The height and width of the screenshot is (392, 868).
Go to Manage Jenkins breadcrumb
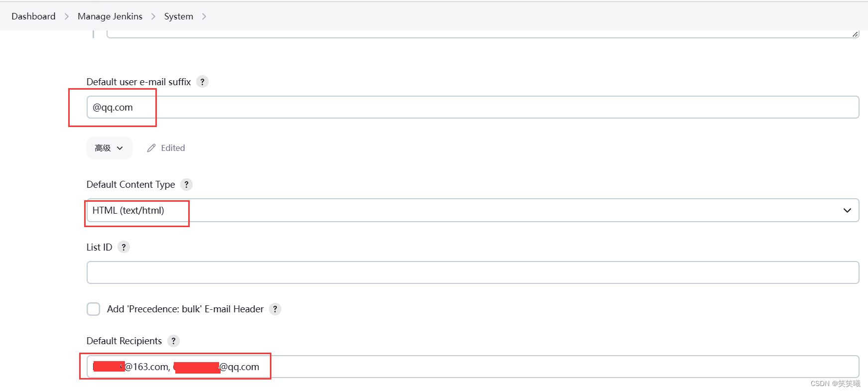(x=110, y=16)
